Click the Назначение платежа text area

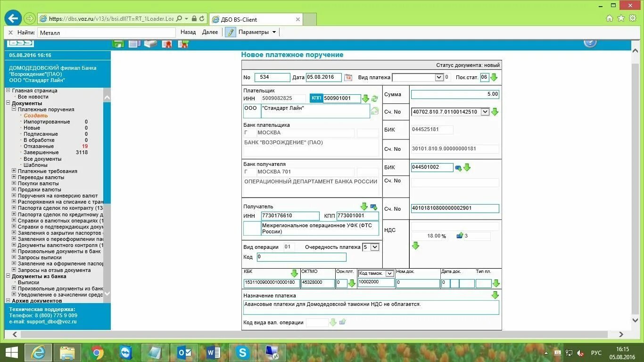(371, 307)
